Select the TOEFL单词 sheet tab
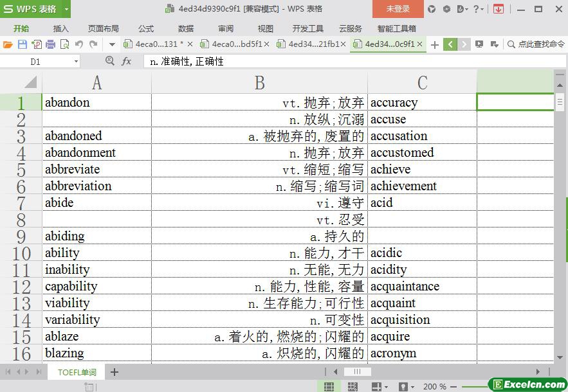Screen dimensions: 568x392 (x=77, y=373)
